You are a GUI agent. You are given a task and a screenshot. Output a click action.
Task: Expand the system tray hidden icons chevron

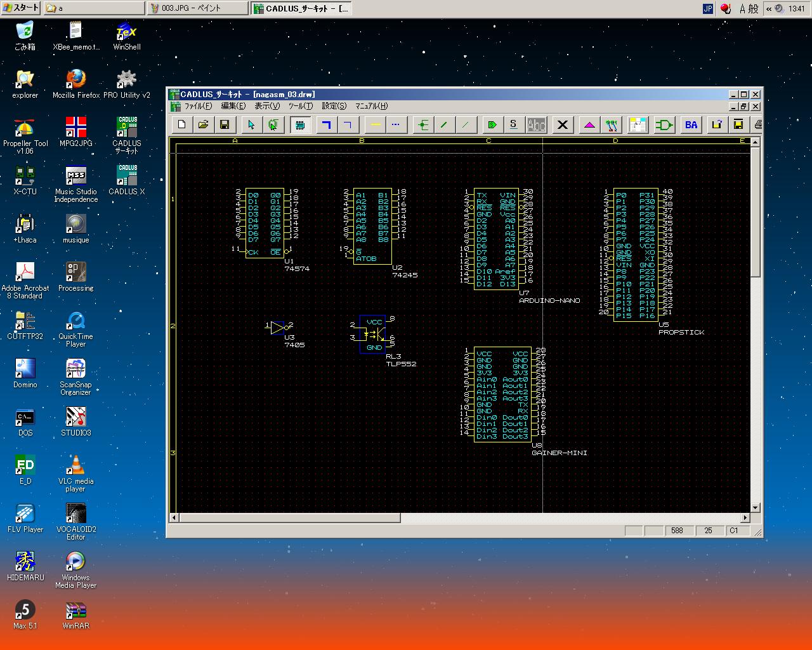point(769,8)
